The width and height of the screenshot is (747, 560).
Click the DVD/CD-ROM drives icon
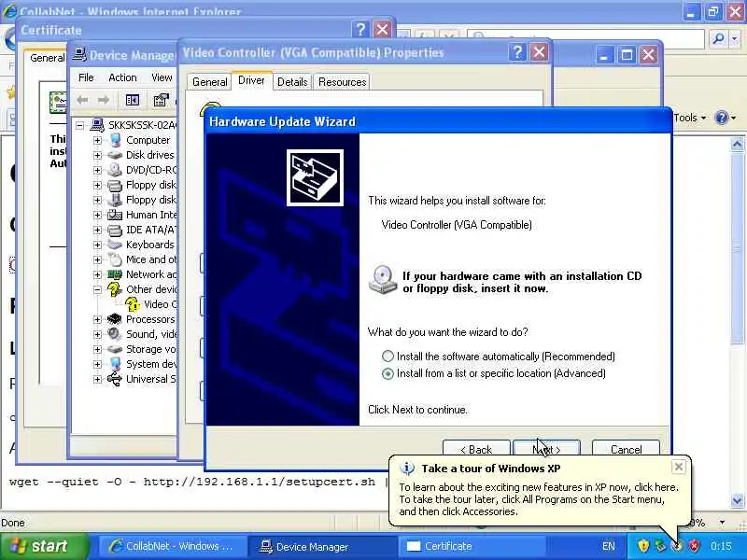(x=115, y=170)
